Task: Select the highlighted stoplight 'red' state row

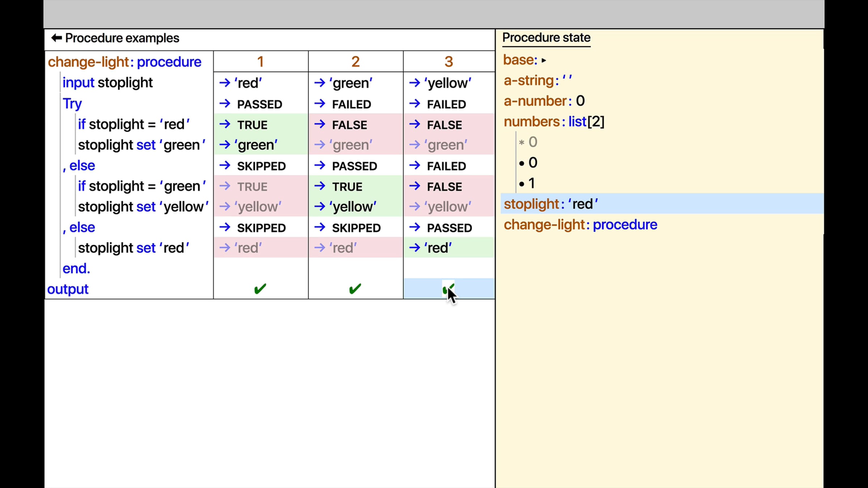Action: [550, 204]
